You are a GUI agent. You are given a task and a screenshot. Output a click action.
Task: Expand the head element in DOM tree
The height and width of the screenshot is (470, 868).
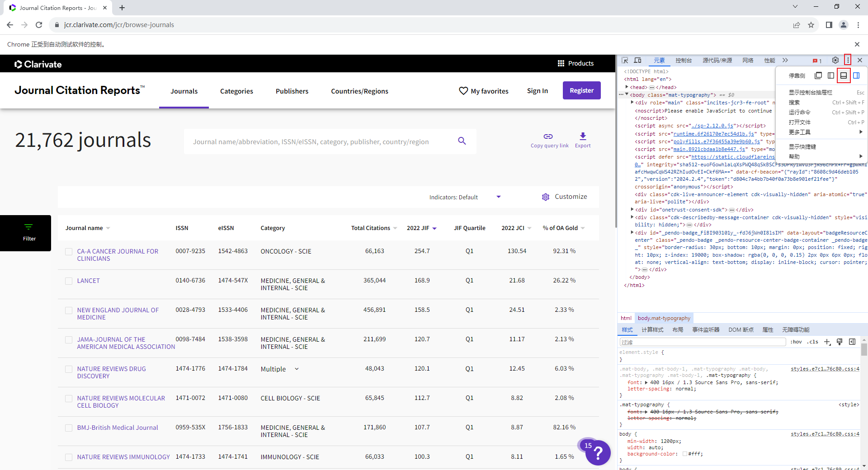[627, 87]
